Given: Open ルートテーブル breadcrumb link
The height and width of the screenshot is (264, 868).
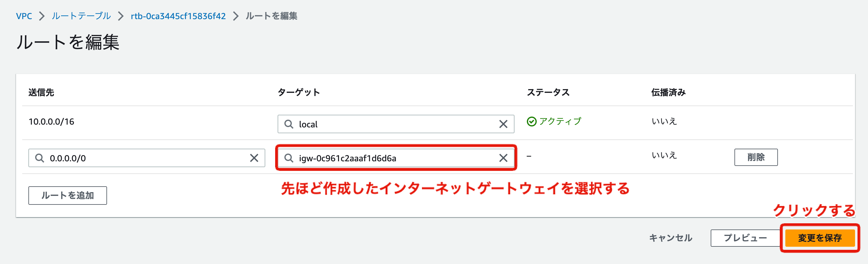Looking at the screenshot, I should [x=81, y=16].
